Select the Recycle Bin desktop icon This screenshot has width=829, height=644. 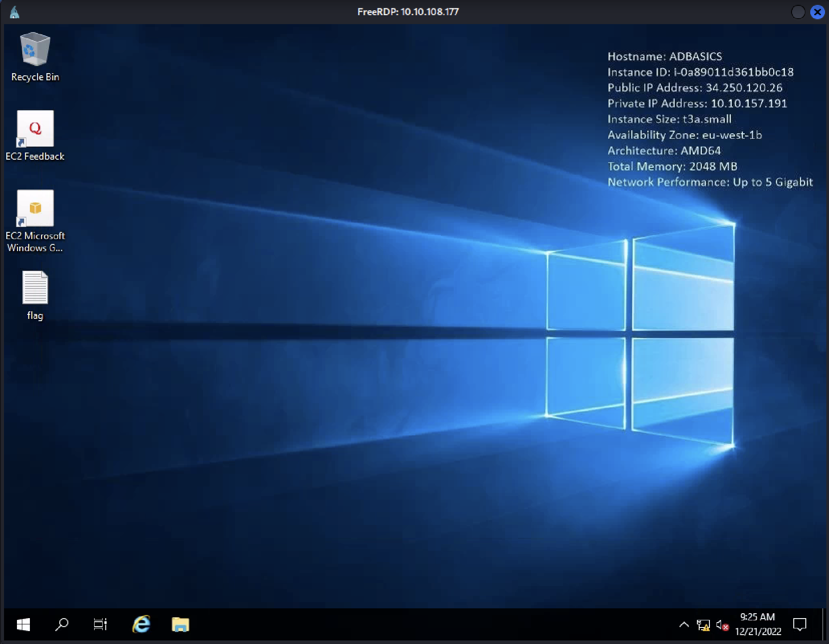click(35, 57)
